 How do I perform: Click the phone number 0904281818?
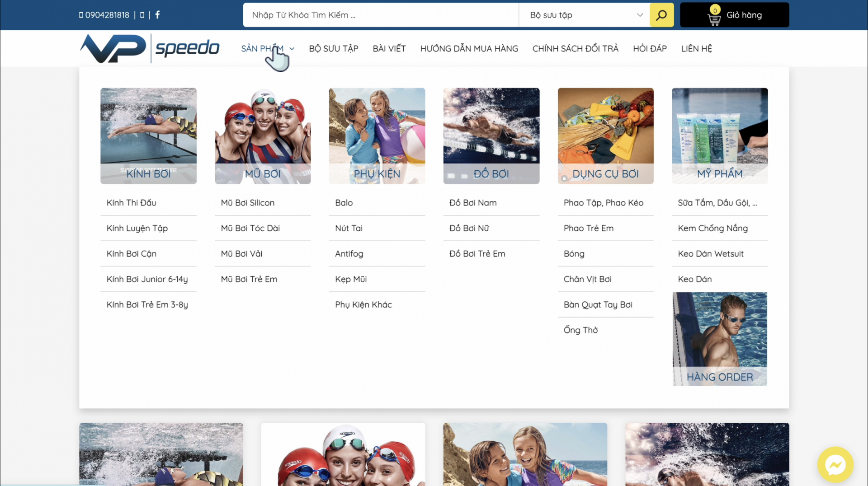click(x=107, y=15)
